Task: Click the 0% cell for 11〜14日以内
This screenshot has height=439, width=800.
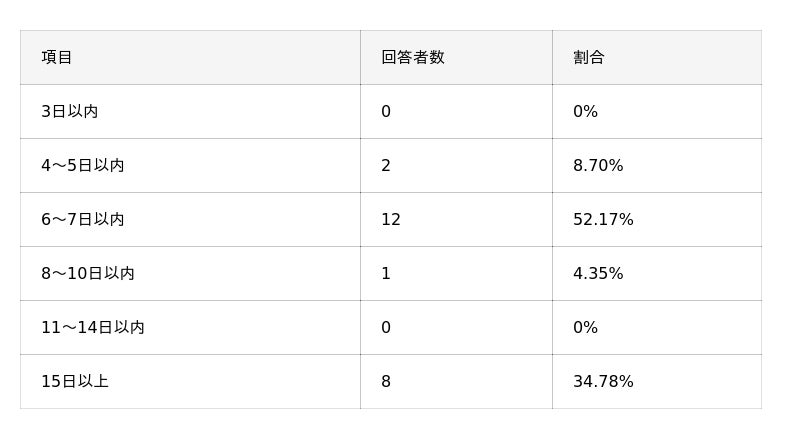Action: tap(585, 328)
